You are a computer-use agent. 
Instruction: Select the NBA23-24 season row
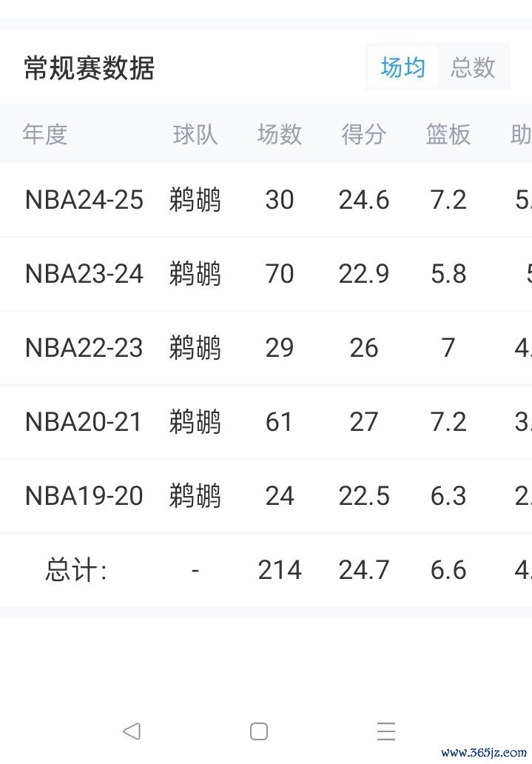click(84, 274)
